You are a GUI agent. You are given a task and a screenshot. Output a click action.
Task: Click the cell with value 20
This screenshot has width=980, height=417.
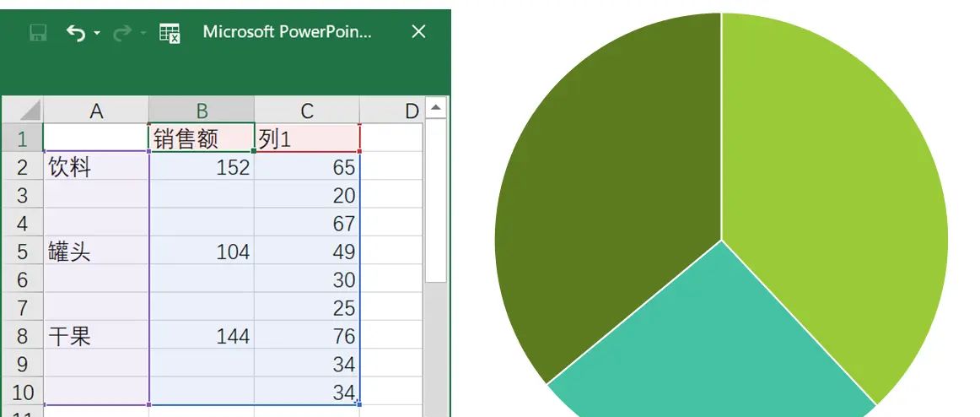307,194
